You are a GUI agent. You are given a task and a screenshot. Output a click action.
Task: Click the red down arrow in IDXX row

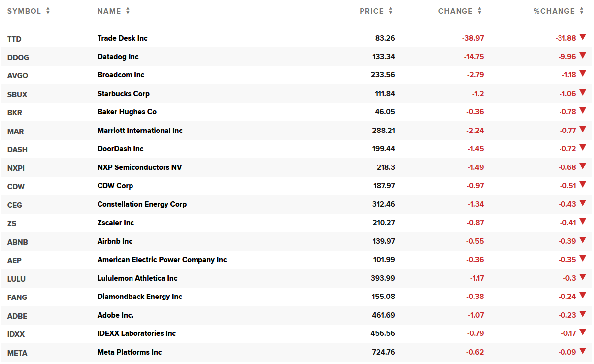[x=583, y=332]
